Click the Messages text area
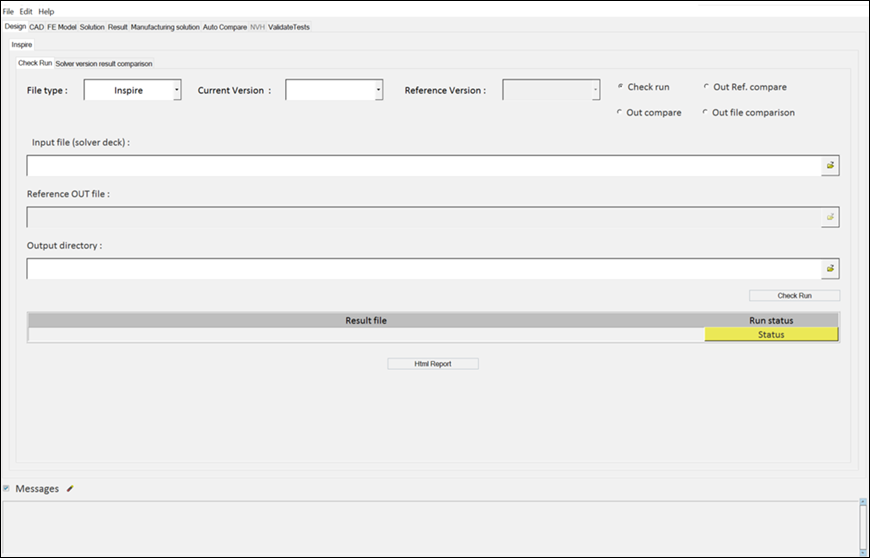 click(x=431, y=529)
